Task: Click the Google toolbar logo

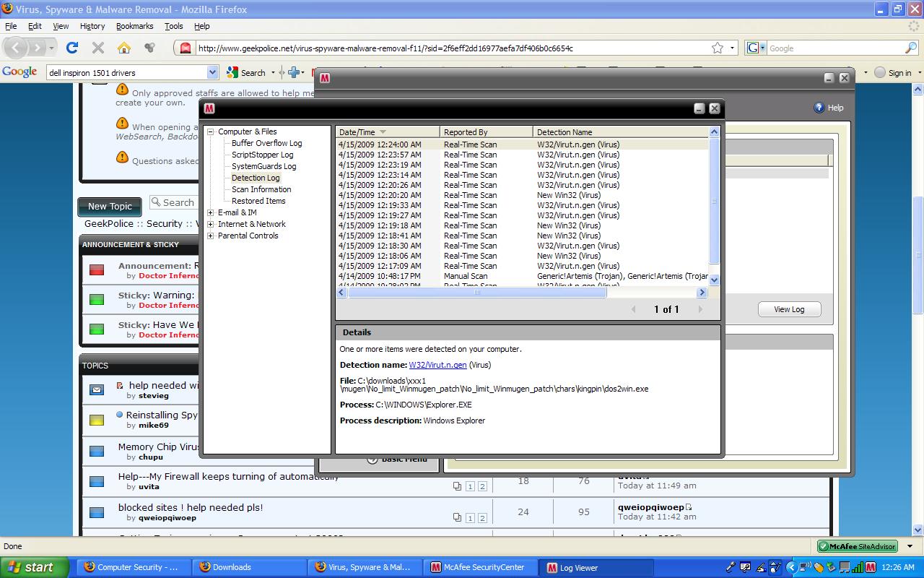Action: click(x=19, y=72)
